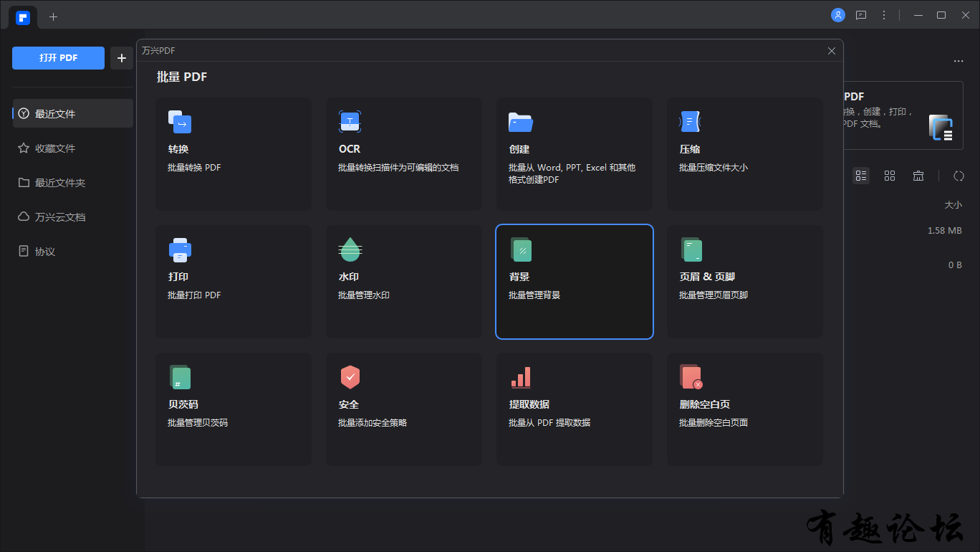This screenshot has height=552, width=980.
Task: Click the 打开 PDF button
Action: pyautogui.click(x=58, y=58)
